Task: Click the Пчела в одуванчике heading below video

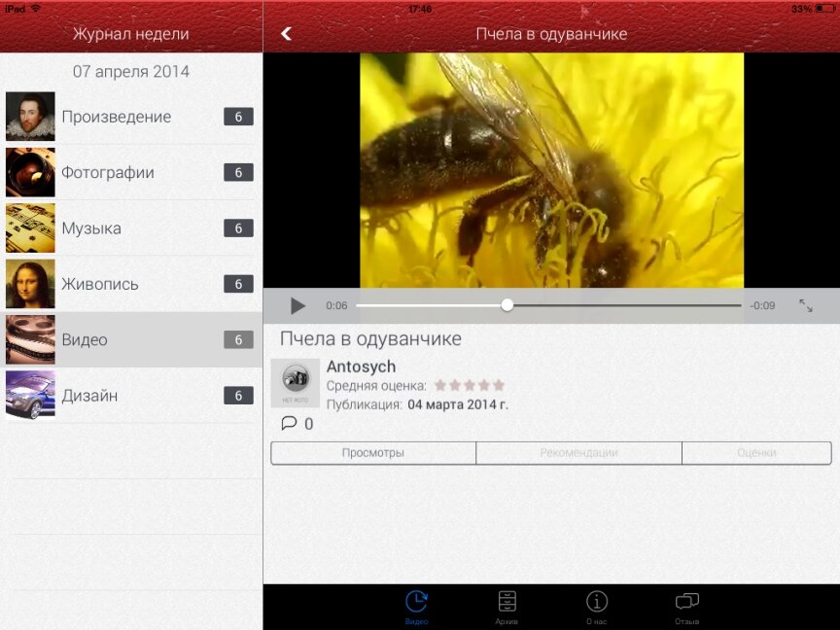Action: [x=370, y=338]
